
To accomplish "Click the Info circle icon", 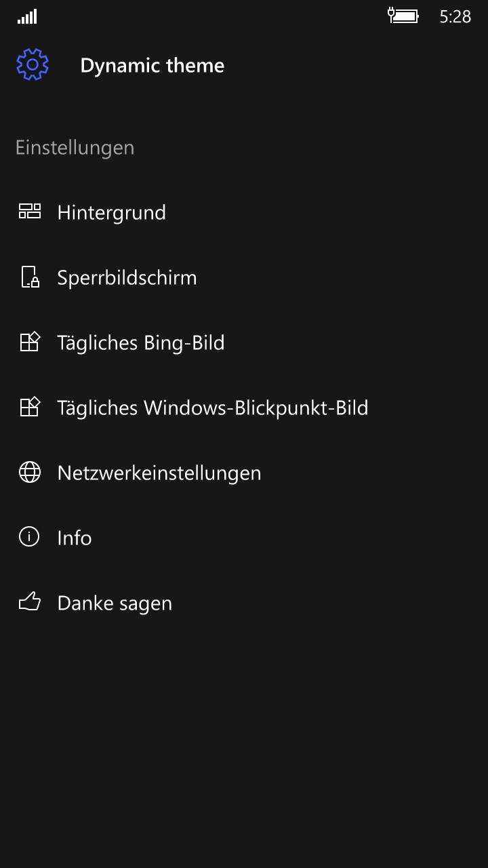I will pyautogui.click(x=30, y=538).
